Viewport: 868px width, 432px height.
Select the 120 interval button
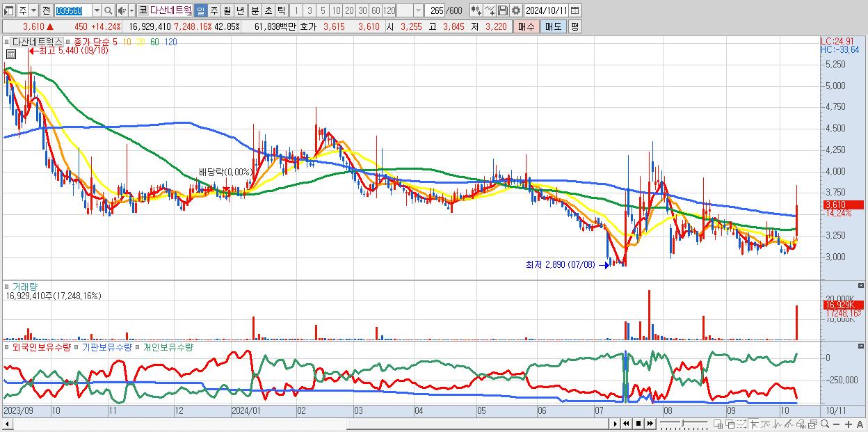coord(389,10)
